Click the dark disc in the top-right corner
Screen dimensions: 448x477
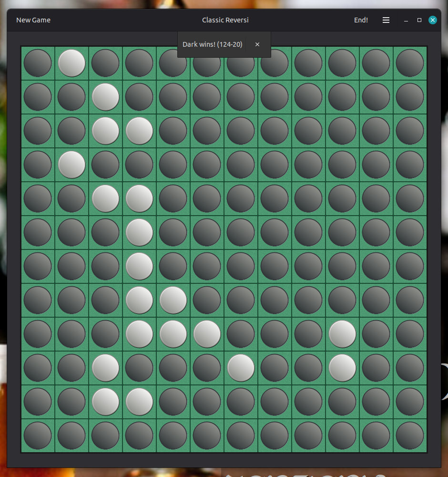point(409,62)
